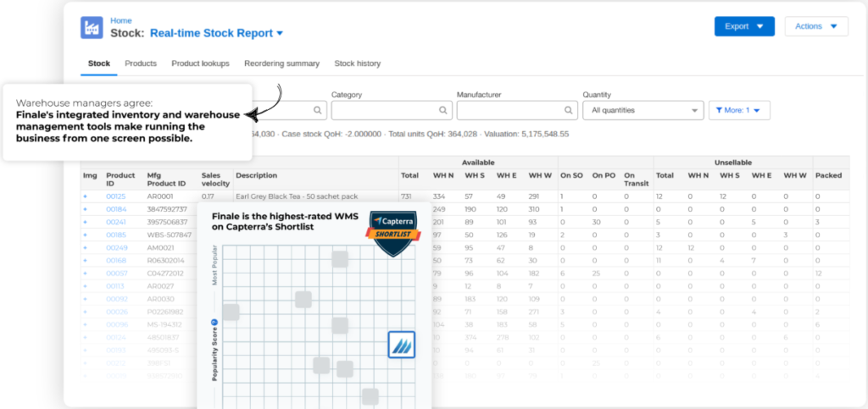Open the All quantities dropdown
Image resolution: width=868 pixels, height=409 pixels.
pos(643,110)
